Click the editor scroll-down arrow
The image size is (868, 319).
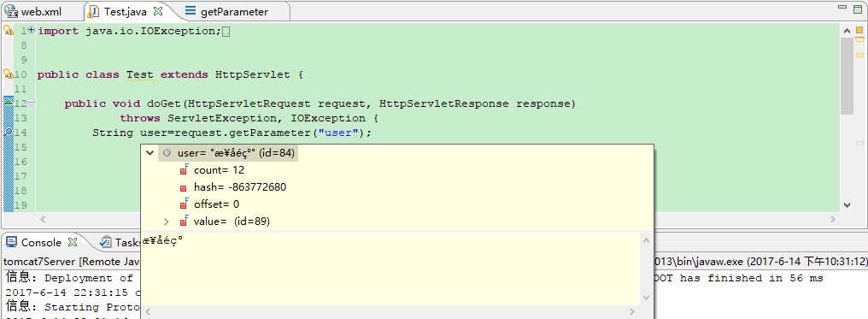pyautogui.click(x=847, y=205)
